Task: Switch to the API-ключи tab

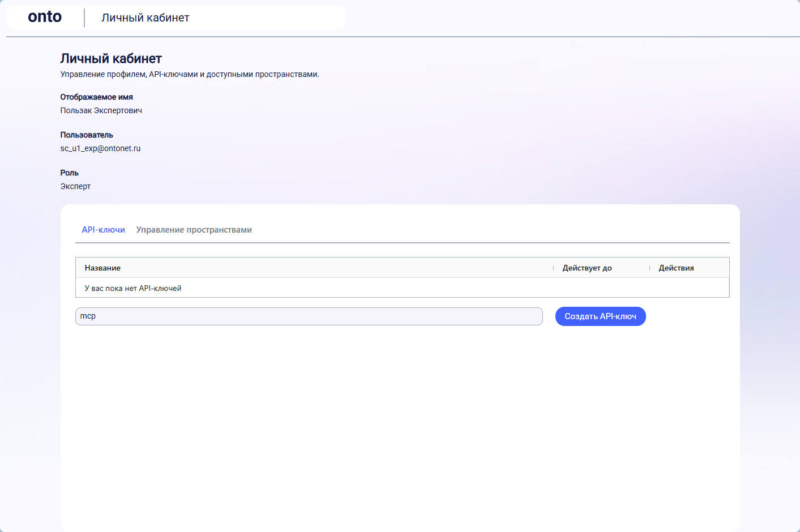Action: [x=104, y=230]
